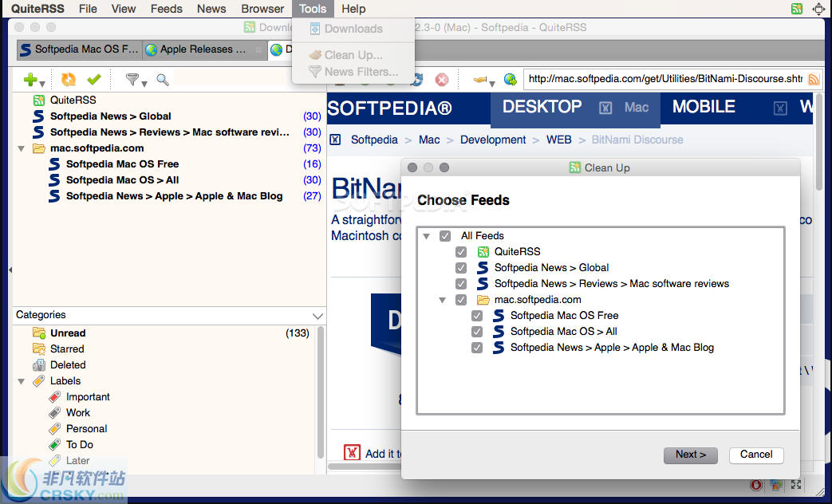The image size is (832, 504).
Task: Uncheck Apple & Mac Blog feed checkbox
Action: point(477,348)
